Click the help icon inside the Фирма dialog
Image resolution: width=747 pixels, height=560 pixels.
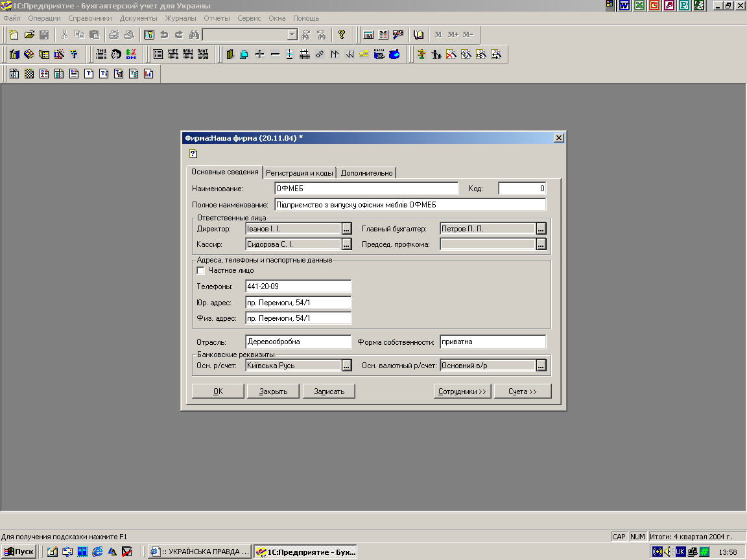pos(193,154)
